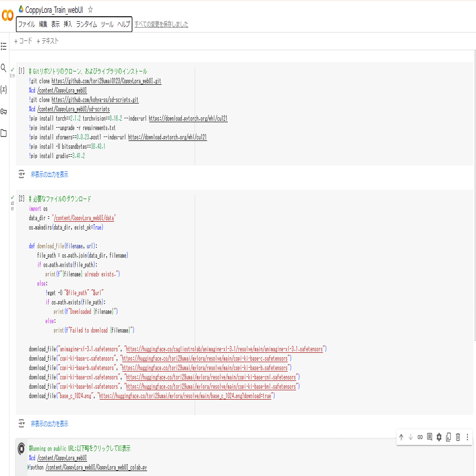Click the CoppyLora_webUI_colab.py path in last cell
The width and height of the screenshot is (476, 476).
96,468
